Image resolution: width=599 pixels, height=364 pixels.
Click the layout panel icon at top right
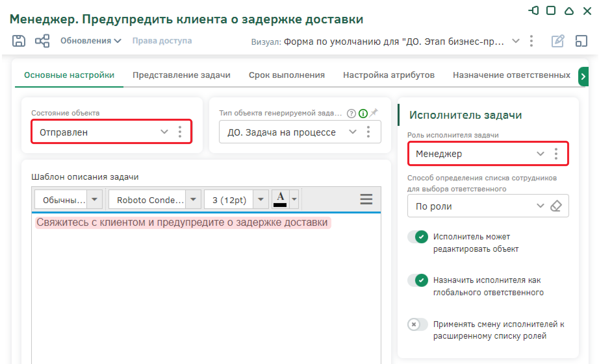581,41
